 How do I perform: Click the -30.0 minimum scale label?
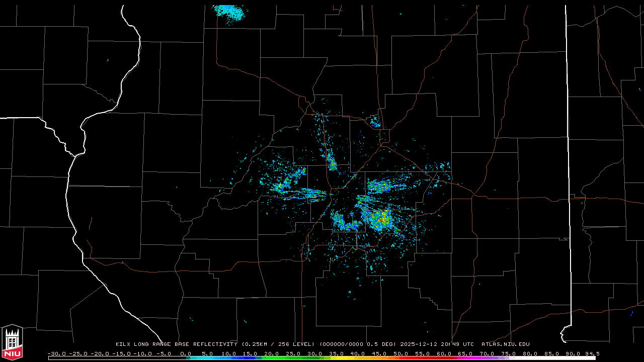coord(56,353)
